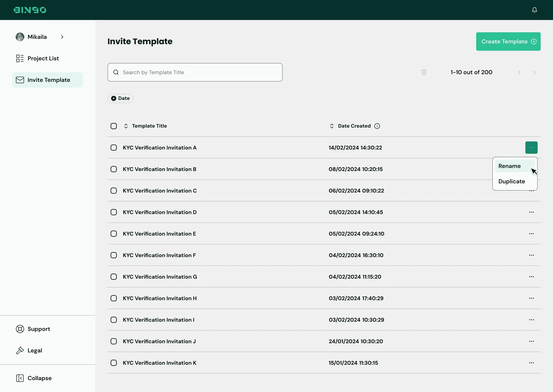553x392 pixels.
Task: Click the Invite Template page heading
Action: coord(140,41)
